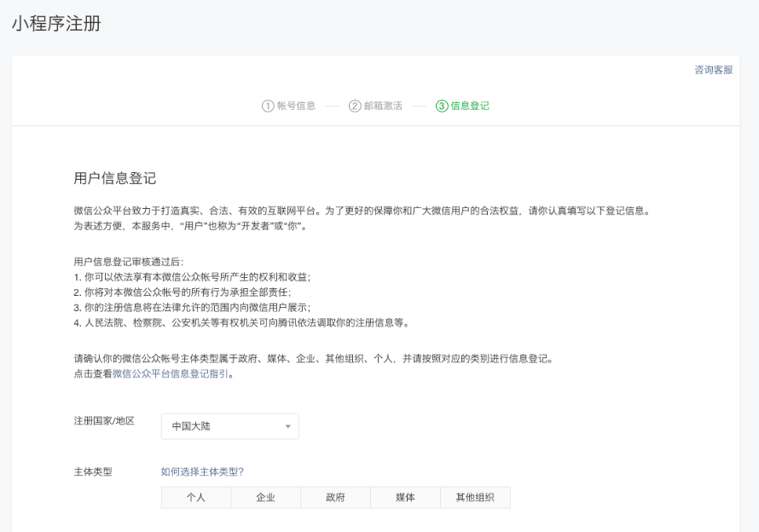Choose 企业 as the subject type
The width and height of the screenshot is (759, 532).
[x=266, y=498]
